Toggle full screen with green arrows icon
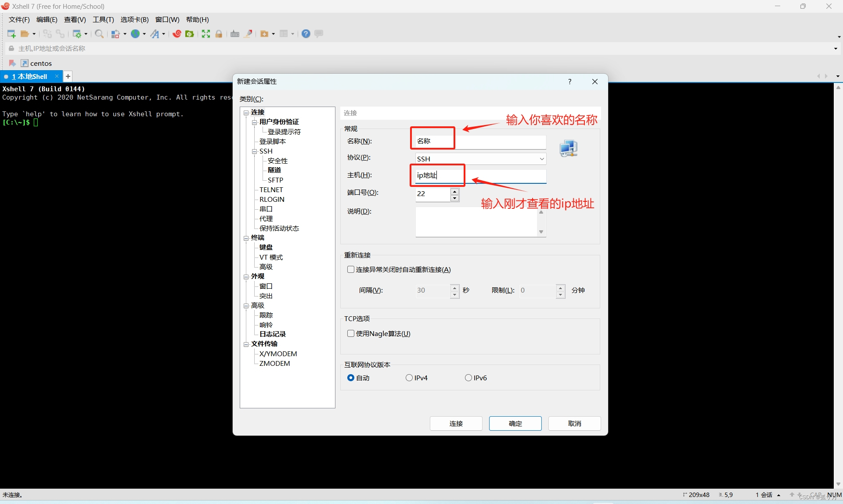The width and height of the screenshot is (843, 504). (205, 34)
